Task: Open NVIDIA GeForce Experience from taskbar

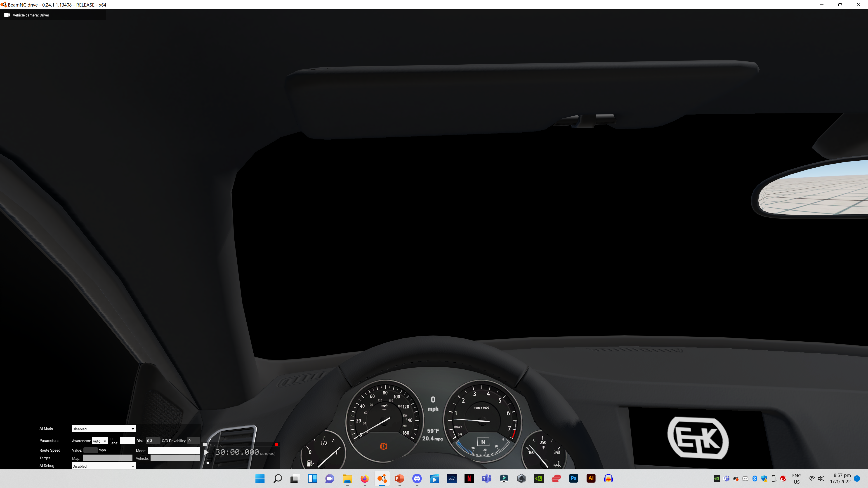Action: pos(539,479)
